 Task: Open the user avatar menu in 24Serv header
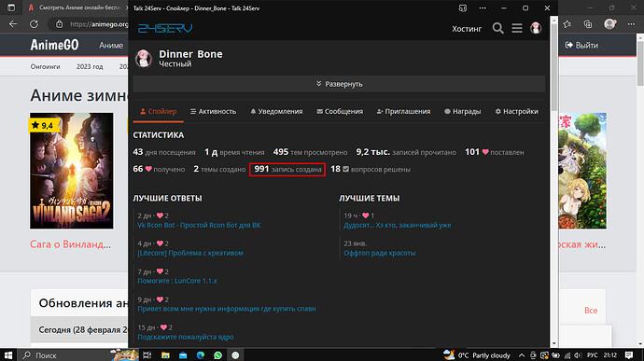pos(536,28)
